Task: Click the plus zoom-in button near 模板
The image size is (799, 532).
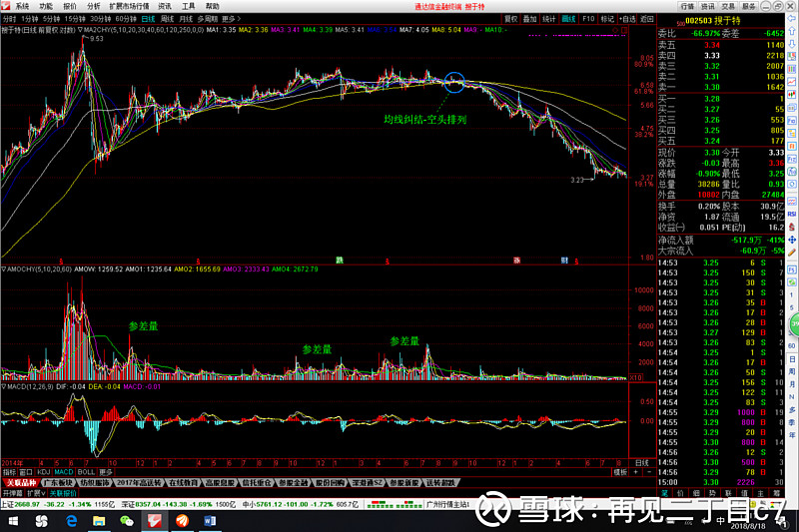Action: [635, 472]
